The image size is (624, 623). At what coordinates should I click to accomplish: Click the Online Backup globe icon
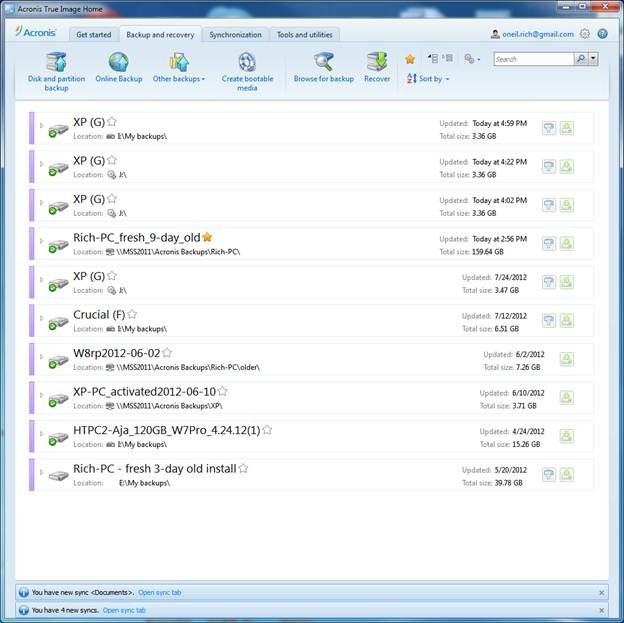coord(118,63)
